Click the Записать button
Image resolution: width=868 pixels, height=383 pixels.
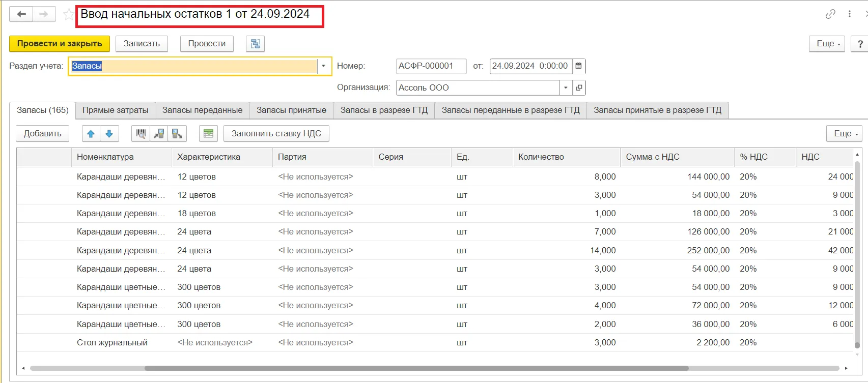[x=142, y=44]
